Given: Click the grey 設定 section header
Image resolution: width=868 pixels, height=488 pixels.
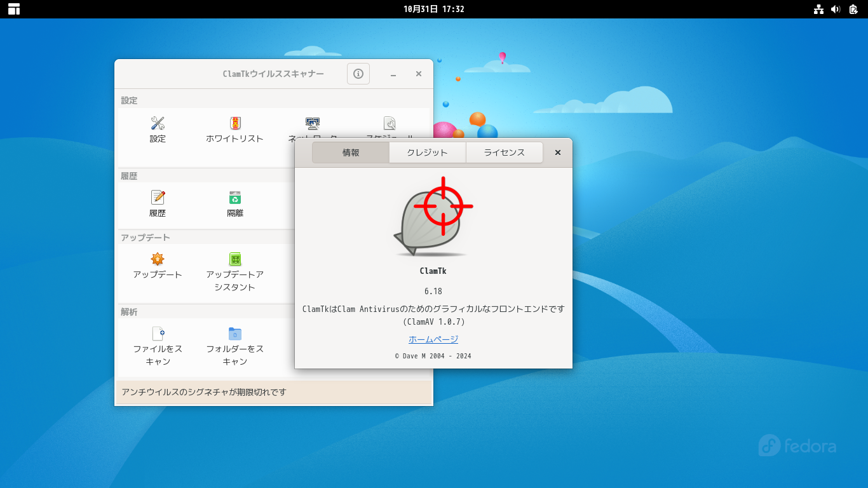Looking at the screenshot, I should pos(129,100).
